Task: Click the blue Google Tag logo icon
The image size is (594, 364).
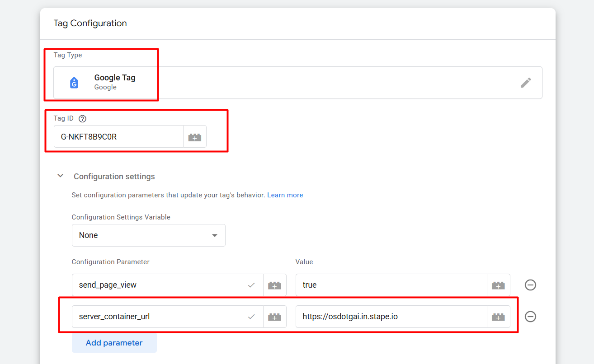Action: 74,83
